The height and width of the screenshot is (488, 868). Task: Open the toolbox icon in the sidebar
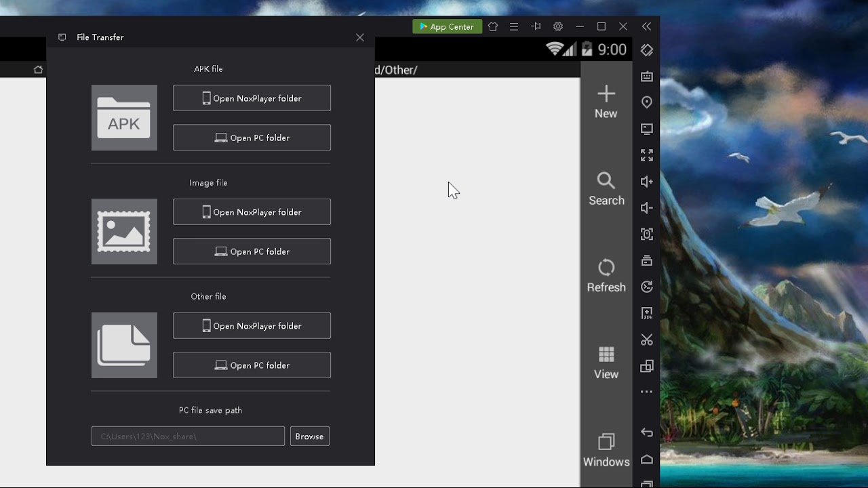point(647,260)
